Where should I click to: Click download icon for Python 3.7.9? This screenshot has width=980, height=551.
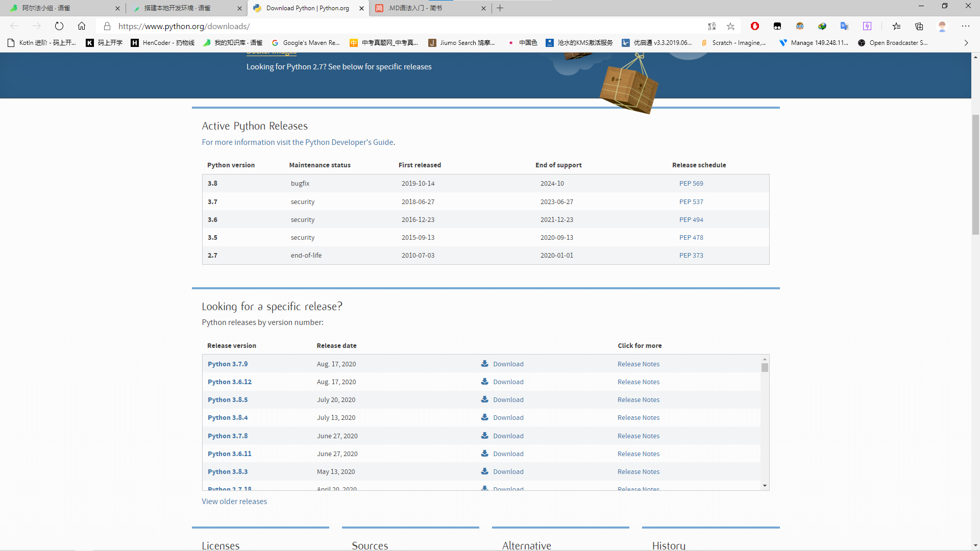485,364
